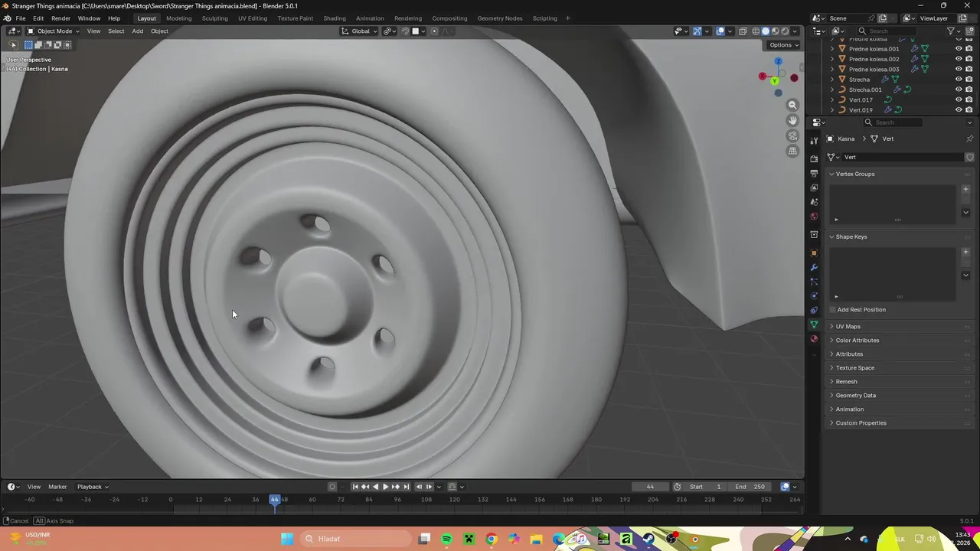Viewport: 980px width, 551px height.
Task: Open the Collection properties tab
Action: point(814,235)
